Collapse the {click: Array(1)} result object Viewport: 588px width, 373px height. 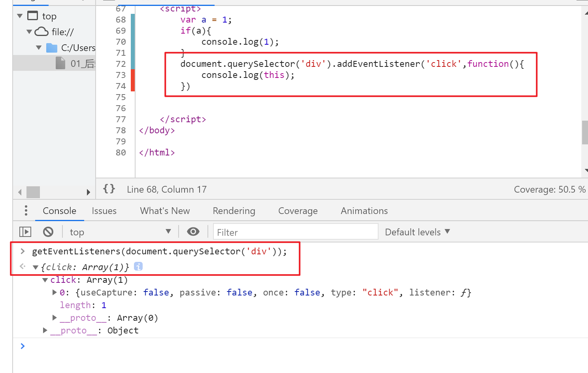coord(36,267)
